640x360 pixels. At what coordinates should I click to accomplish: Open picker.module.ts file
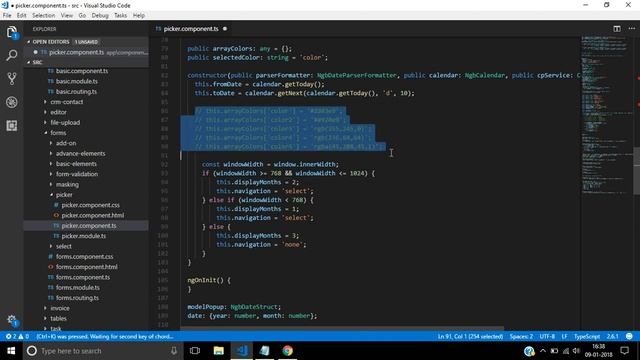(84, 236)
